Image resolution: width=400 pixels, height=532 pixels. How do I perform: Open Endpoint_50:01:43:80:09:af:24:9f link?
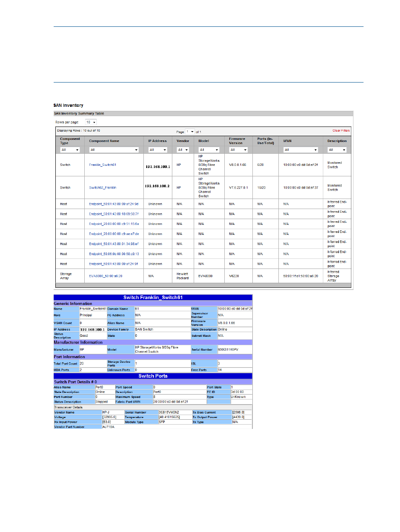pos(114,264)
